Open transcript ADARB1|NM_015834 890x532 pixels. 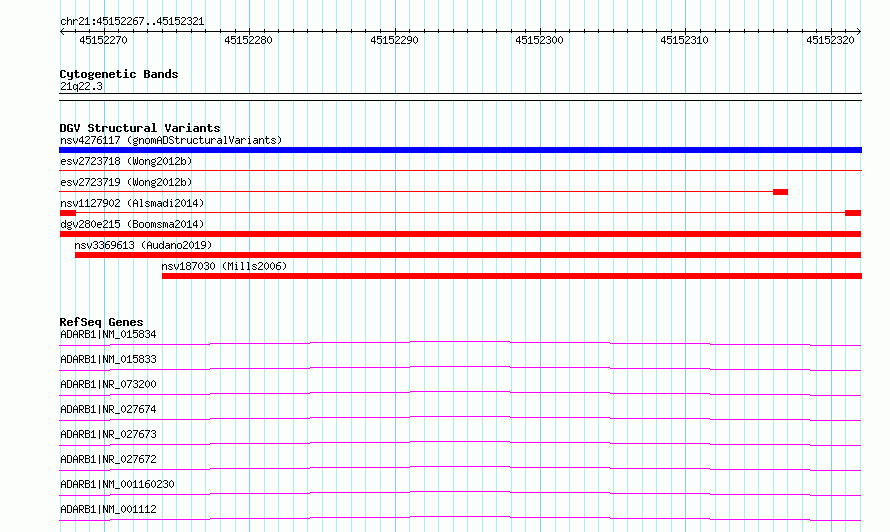click(108, 334)
